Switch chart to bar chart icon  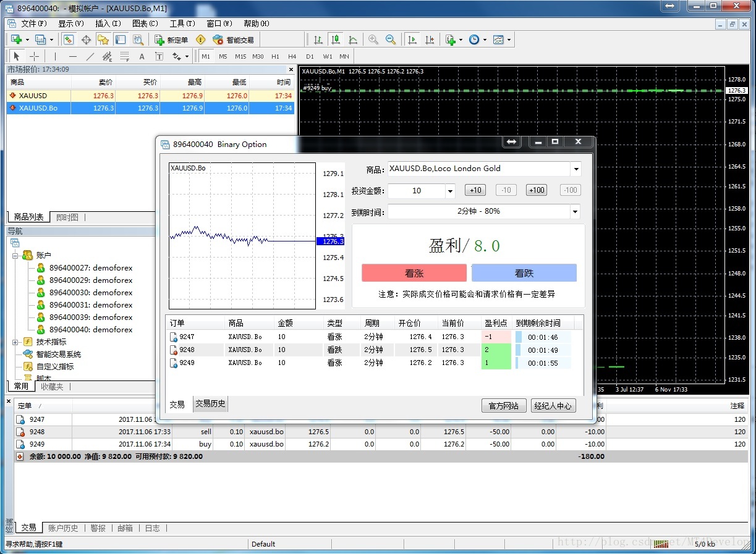tap(318, 40)
